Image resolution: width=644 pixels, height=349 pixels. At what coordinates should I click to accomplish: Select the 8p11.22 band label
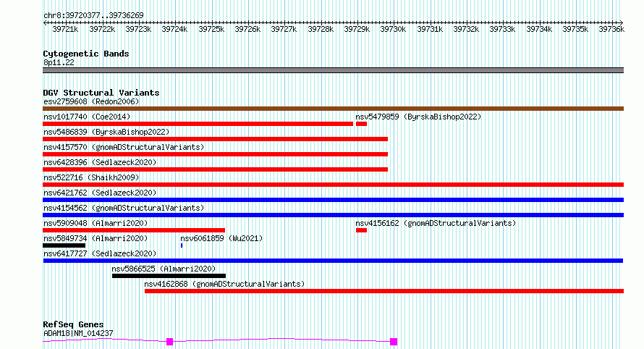(59, 62)
